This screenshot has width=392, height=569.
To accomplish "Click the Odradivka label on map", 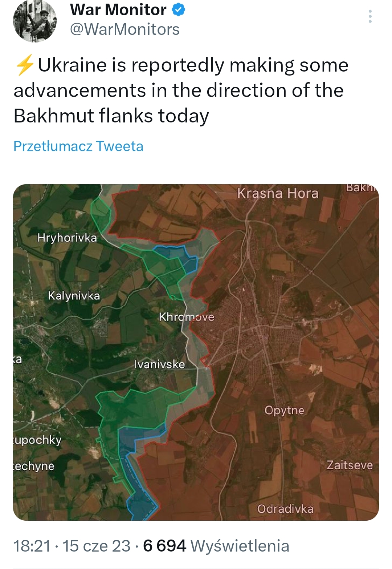I will tap(285, 509).
